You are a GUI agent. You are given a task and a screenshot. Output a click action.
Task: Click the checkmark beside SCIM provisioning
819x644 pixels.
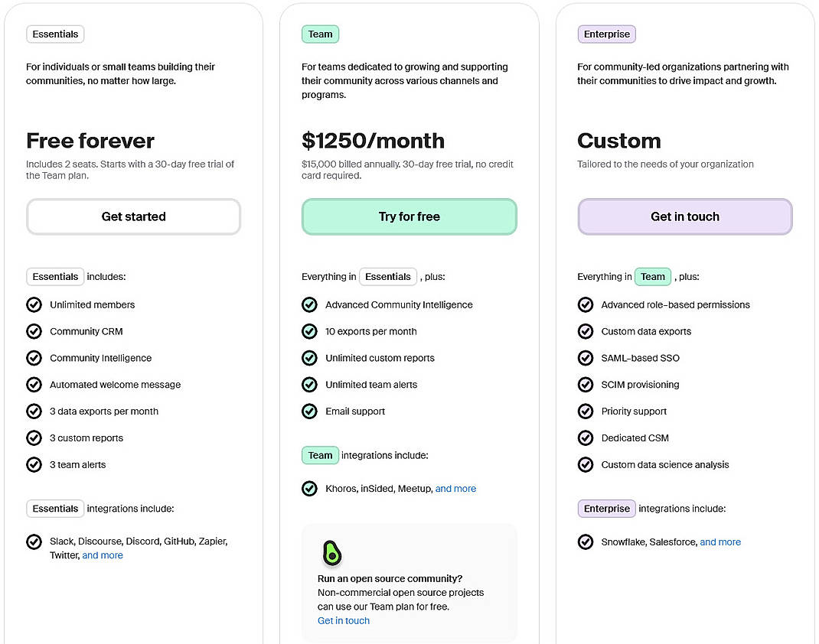[x=586, y=385]
